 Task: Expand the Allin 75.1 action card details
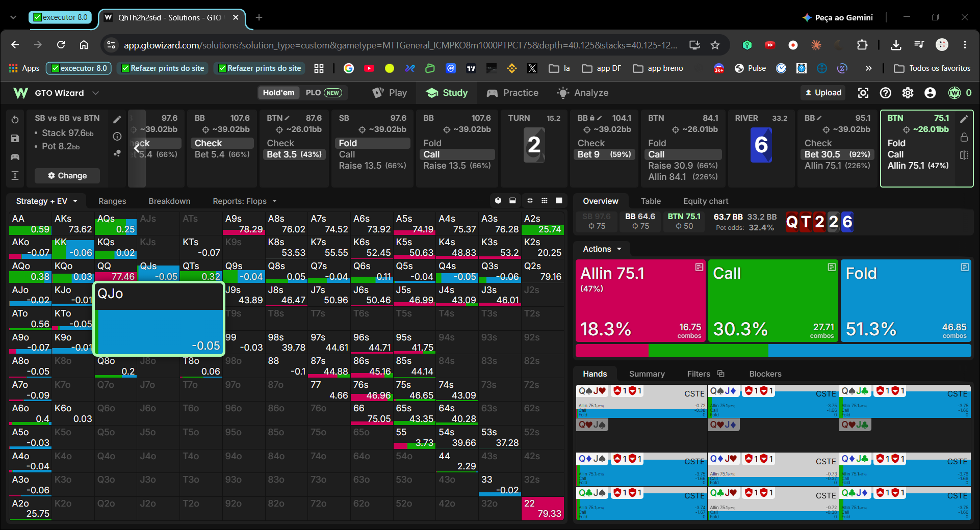(699, 267)
